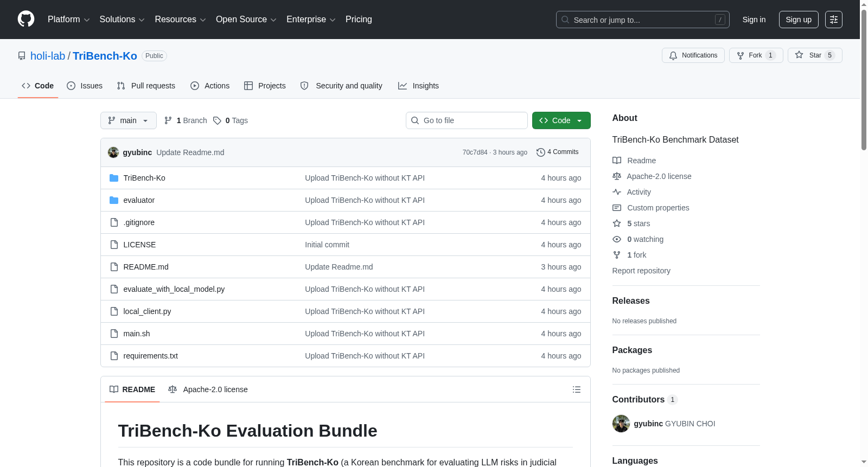Open gyubinc contributor avatar
The image size is (868, 467).
[x=621, y=424]
